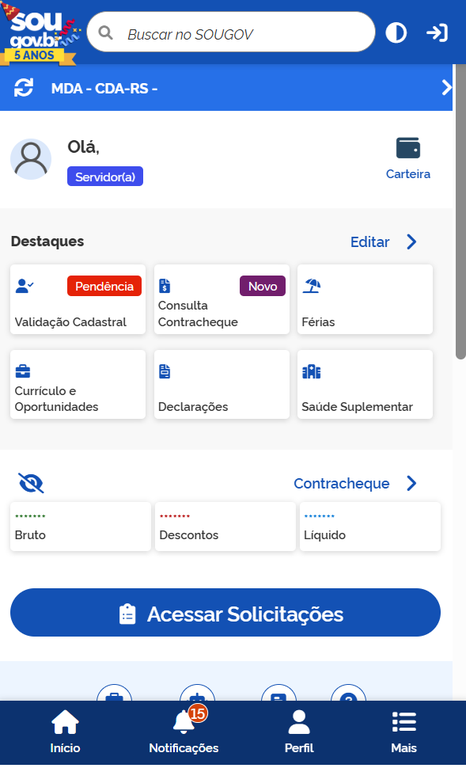Viewport: 466px width, 768px height.
Task: Click the Declarações document icon
Action: [x=165, y=371]
